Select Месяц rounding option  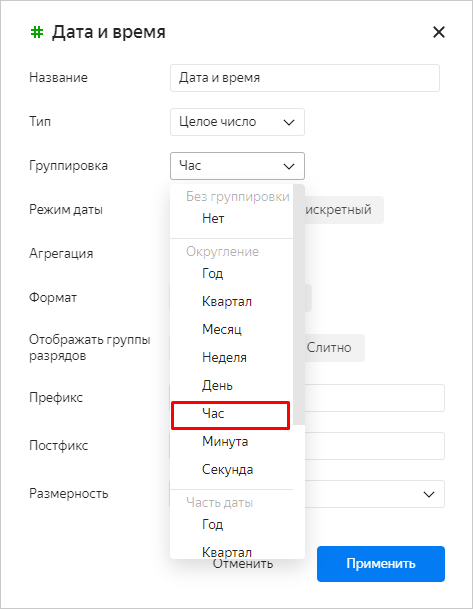click(231, 330)
